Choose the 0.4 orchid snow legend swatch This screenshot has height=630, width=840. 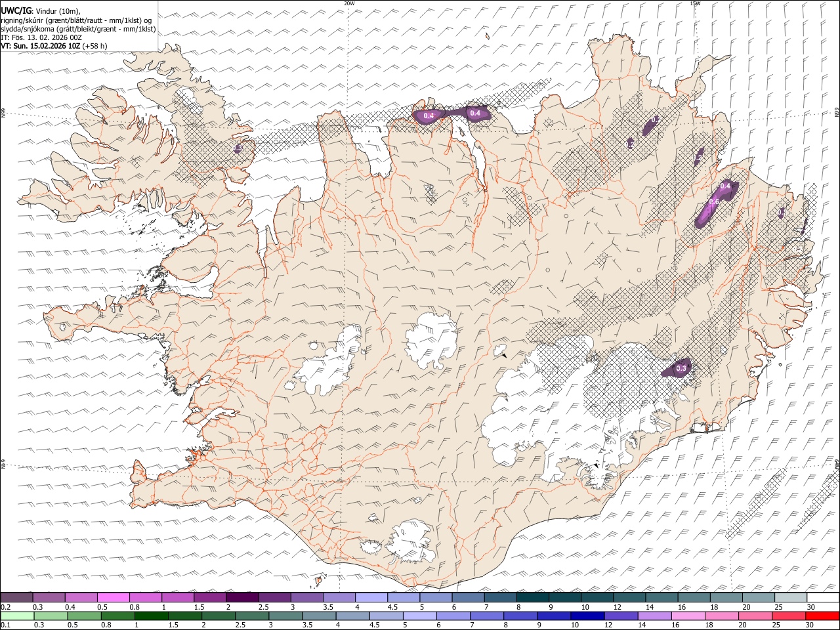pyautogui.click(x=81, y=598)
